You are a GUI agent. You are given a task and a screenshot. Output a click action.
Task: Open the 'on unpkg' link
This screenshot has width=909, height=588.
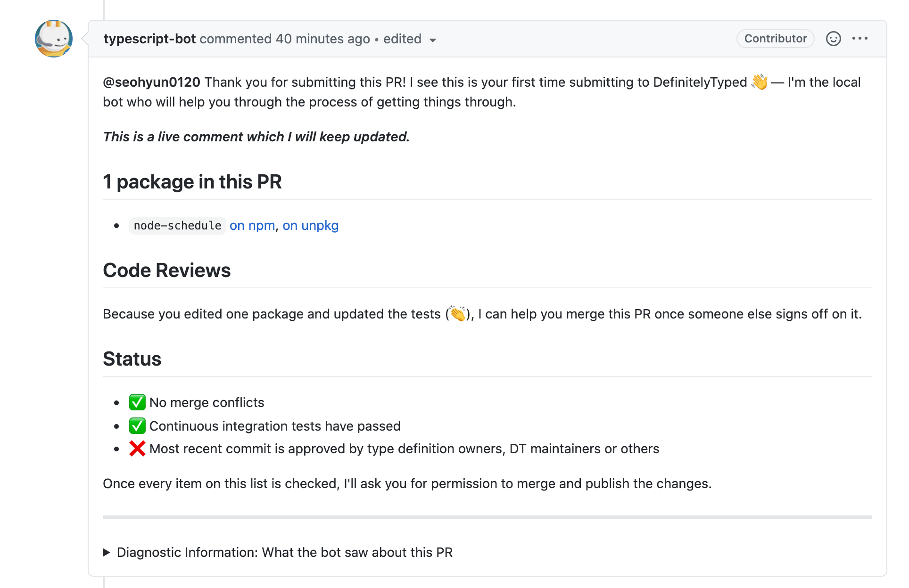[x=311, y=226]
